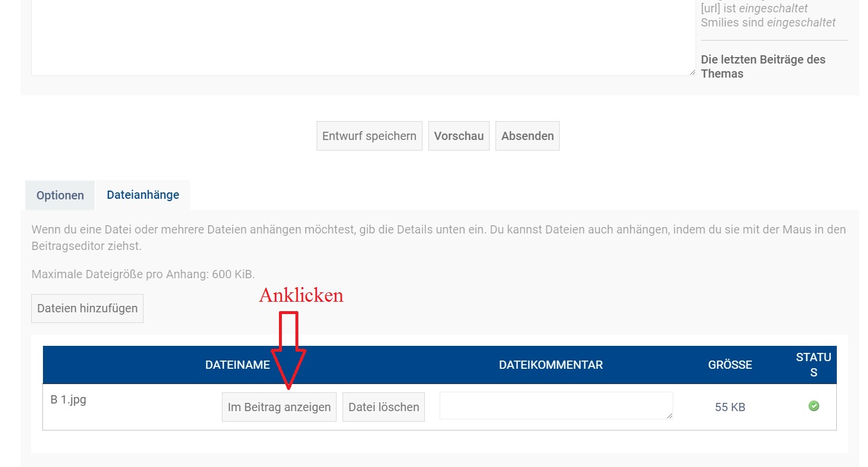Screen dimensions: 868x467
Task: Click the Entwurf speichern button
Action: (x=369, y=136)
